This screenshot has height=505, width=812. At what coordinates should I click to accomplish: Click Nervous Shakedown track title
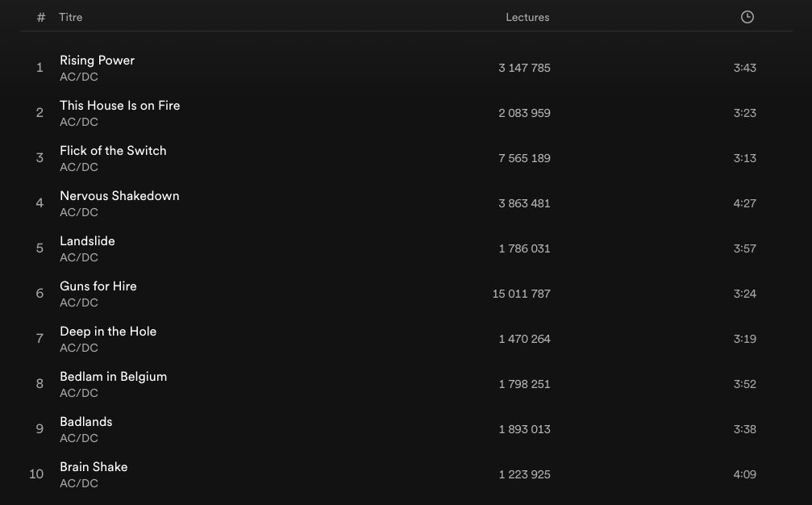119,196
